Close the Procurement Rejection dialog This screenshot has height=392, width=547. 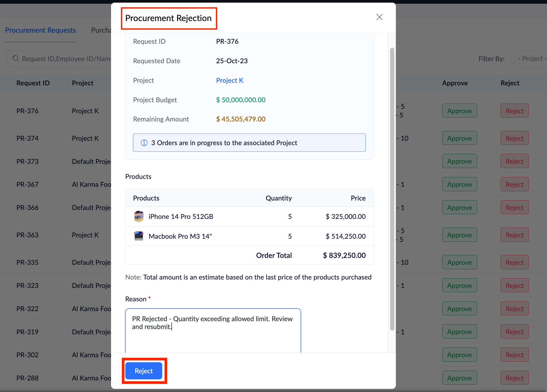point(379,17)
